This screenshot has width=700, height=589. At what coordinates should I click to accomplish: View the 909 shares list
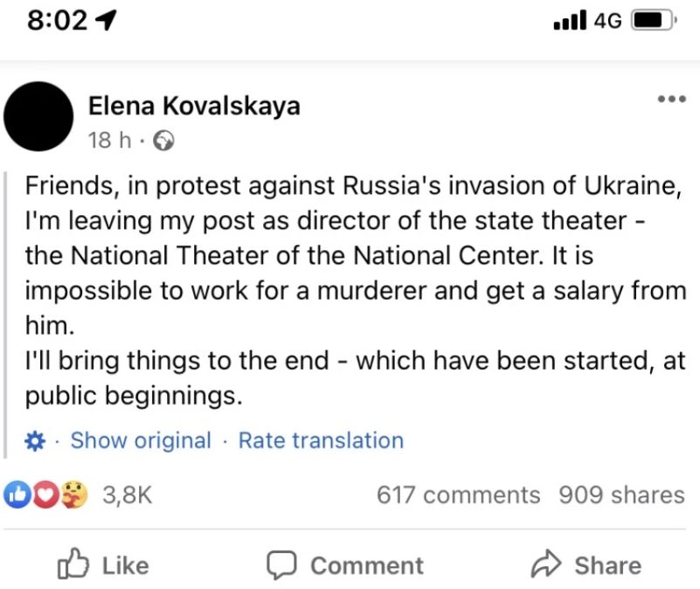[x=621, y=495]
